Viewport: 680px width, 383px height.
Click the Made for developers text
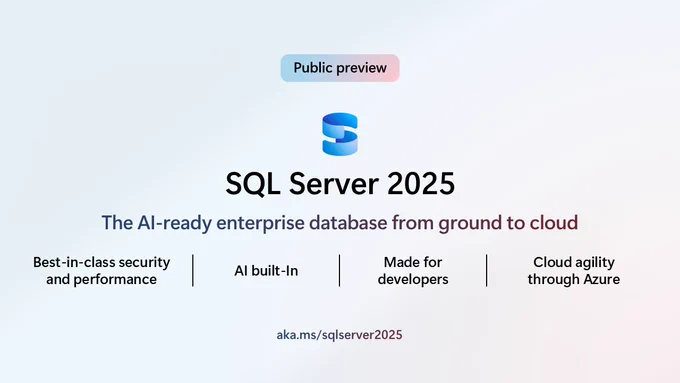413,271
